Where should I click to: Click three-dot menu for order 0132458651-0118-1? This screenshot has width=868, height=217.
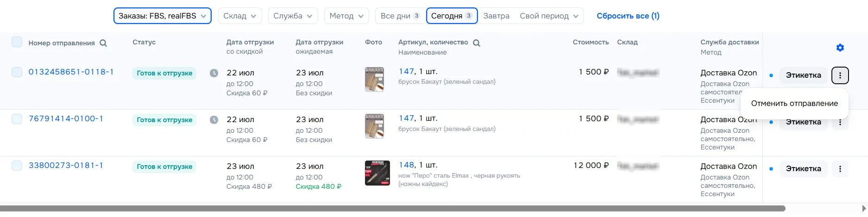[840, 75]
